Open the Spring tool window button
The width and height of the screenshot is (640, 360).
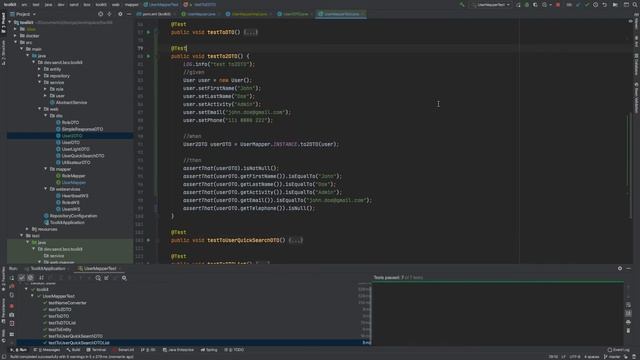(209, 350)
